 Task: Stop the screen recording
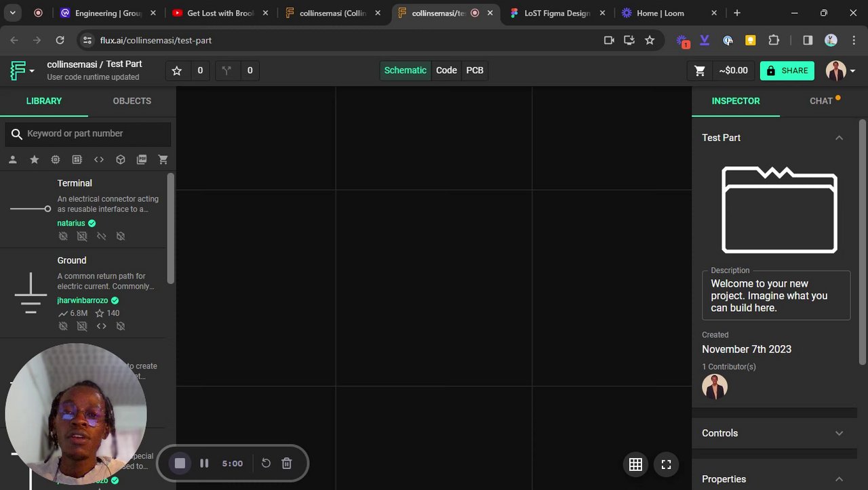[180, 463]
